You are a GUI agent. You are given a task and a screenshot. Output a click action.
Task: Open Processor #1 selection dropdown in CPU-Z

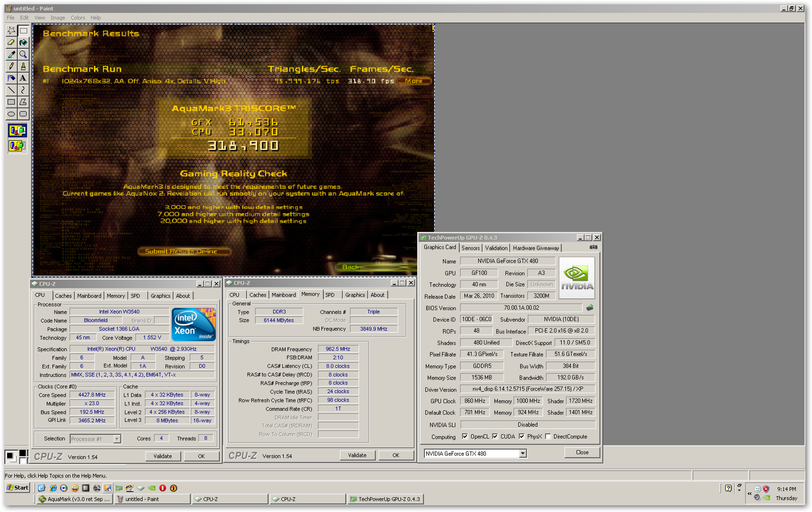[x=117, y=439]
